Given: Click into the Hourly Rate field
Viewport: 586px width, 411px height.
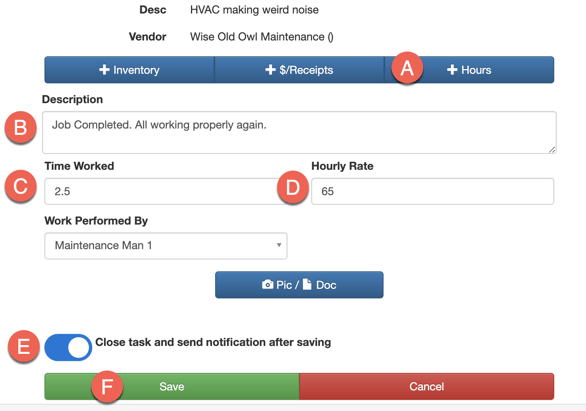Looking at the screenshot, I should [433, 191].
